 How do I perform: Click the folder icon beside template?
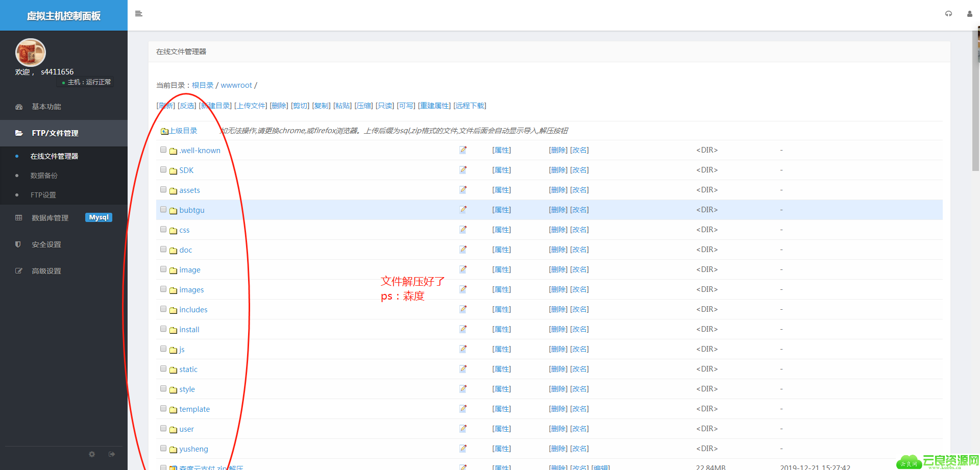[173, 410]
